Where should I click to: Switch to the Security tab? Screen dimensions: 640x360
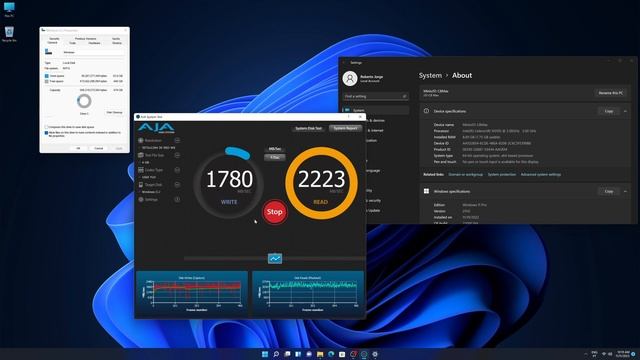tap(54, 38)
